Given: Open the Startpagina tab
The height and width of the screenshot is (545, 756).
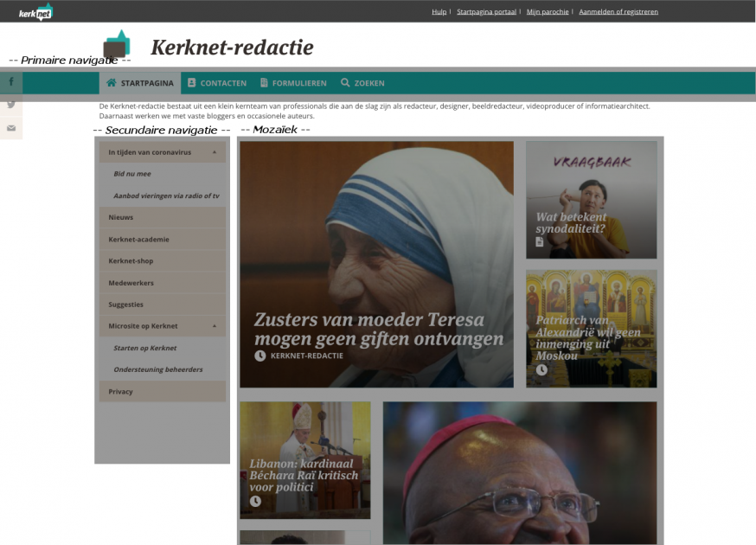Looking at the screenshot, I should pos(140,83).
